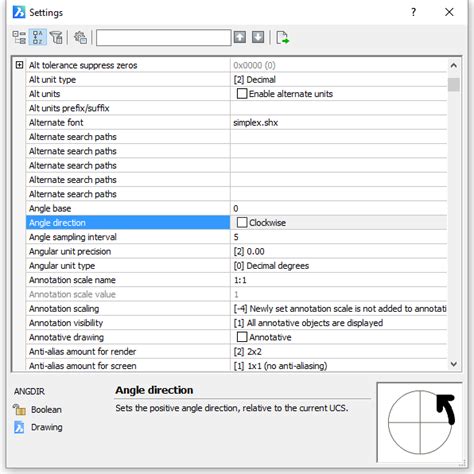474x474 pixels.
Task: Select Annotation visibility label
Action: pos(66,323)
